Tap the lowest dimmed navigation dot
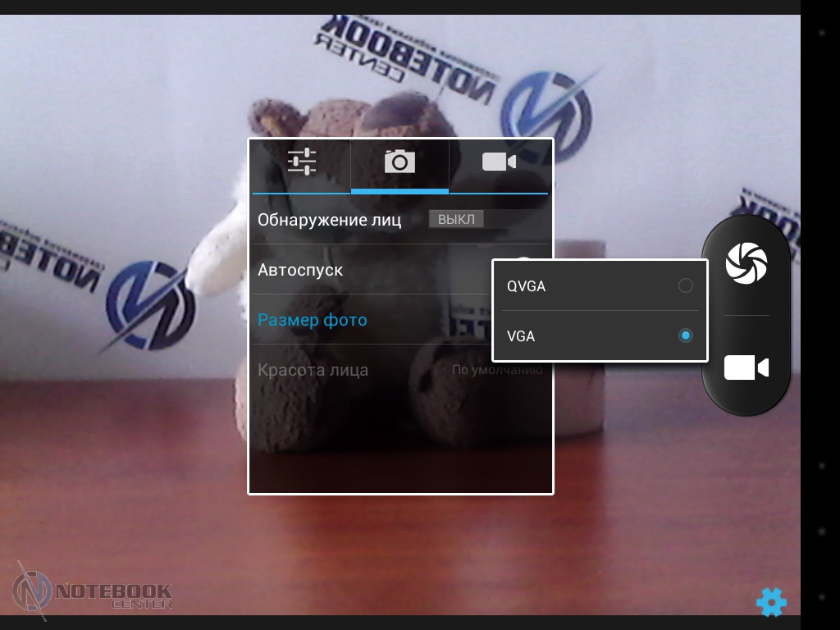Screen dimensions: 840x630 (x=821, y=597)
